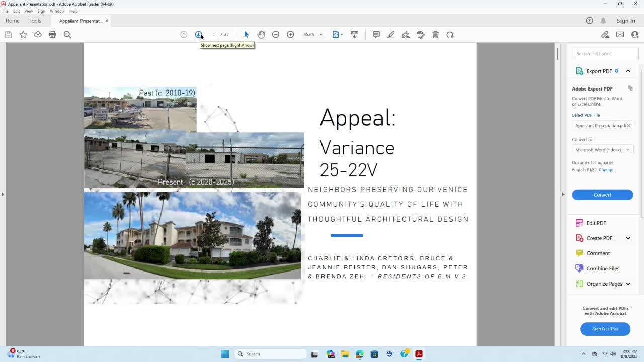
Task: Expand the Create PDF options
Action: coord(628,238)
